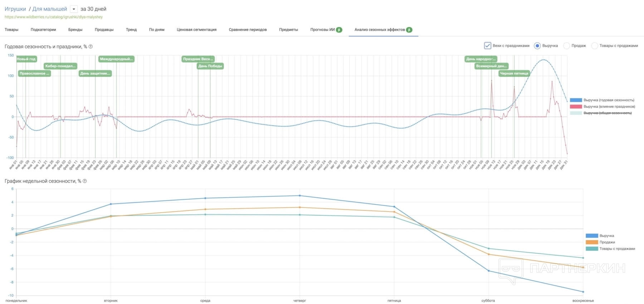Choose the Товары с продажами radio option
Image resolution: width=644 pixels, height=304 pixels.
coord(594,46)
